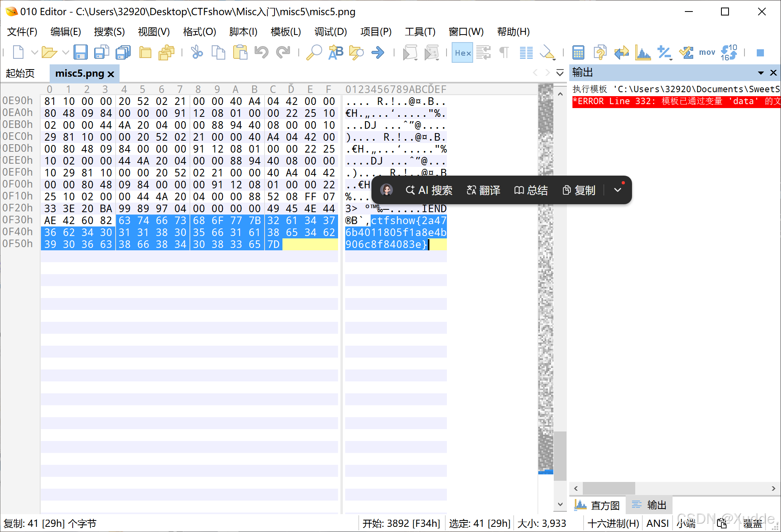Open the 输出 panel dropdown arrow

pyautogui.click(x=761, y=73)
